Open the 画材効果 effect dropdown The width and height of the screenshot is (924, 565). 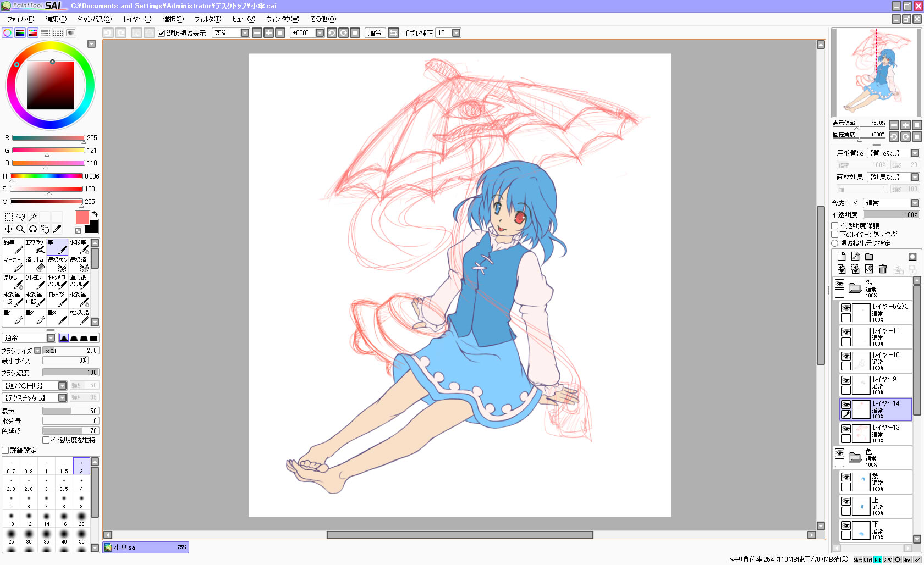915,178
